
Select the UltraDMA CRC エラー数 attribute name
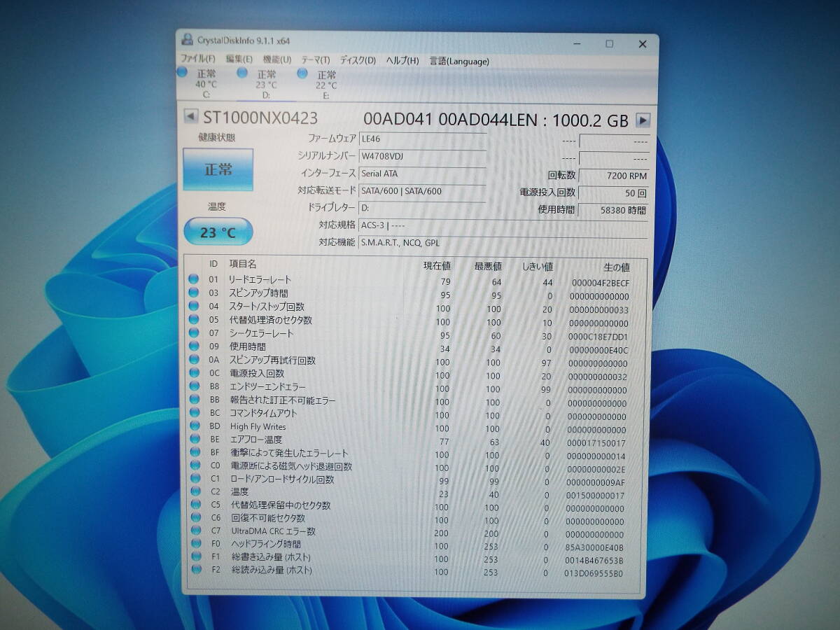[273, 531]
